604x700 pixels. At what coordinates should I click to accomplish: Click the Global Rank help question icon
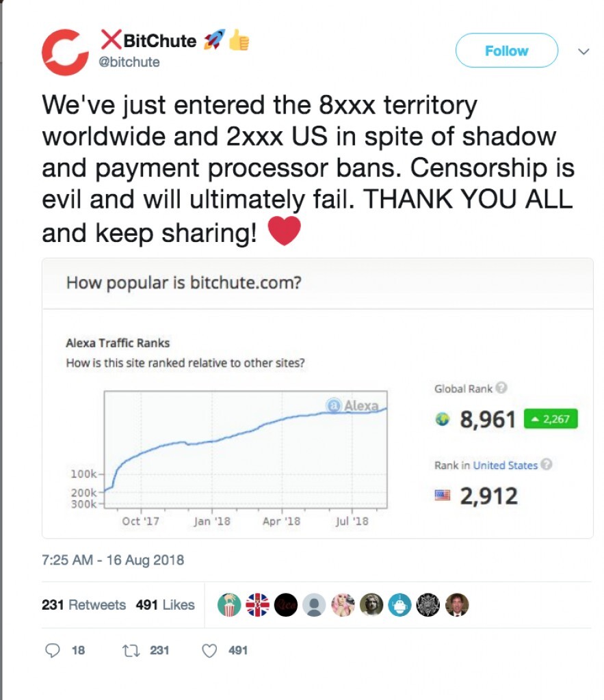pos(501,388)
